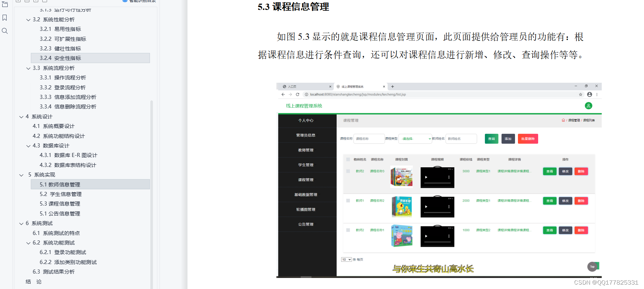This screenshot has height=289, width=644.
Task: Open the 10 per-page dropdown
Action: [346, 260]
